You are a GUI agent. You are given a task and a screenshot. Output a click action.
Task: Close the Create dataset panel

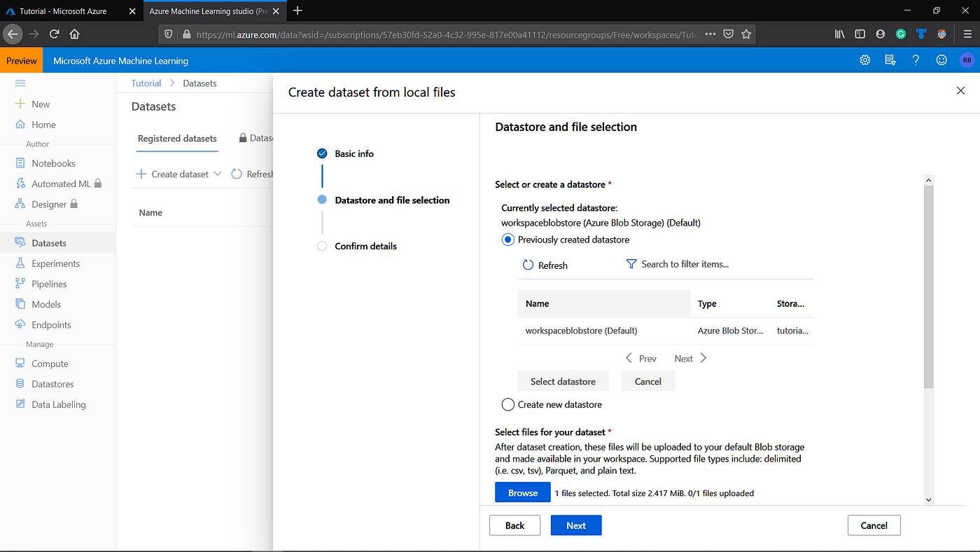click(x=960, y=90)
